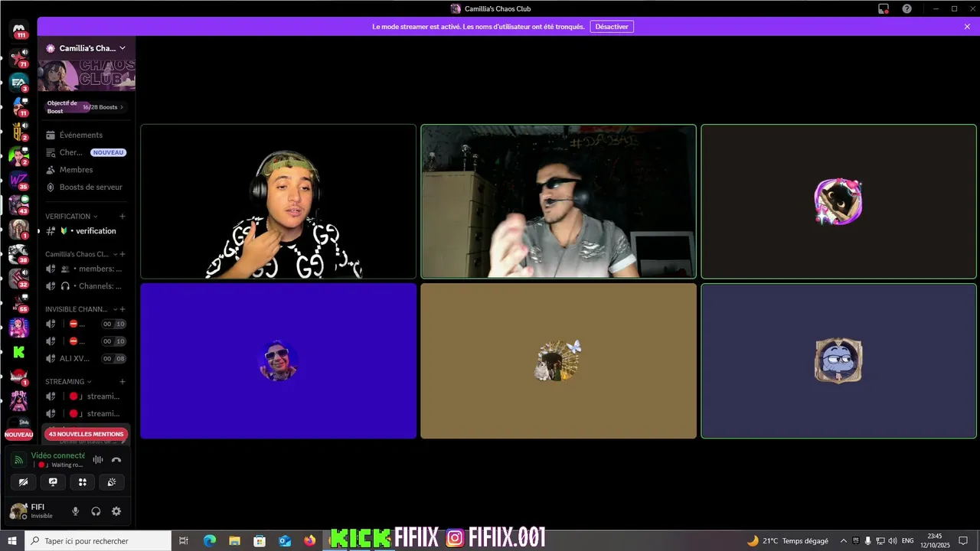Screen dimensions: 980x551
Task: Open Firefox from taskbar
Action: pyautogui.click(x=309, y=541)
